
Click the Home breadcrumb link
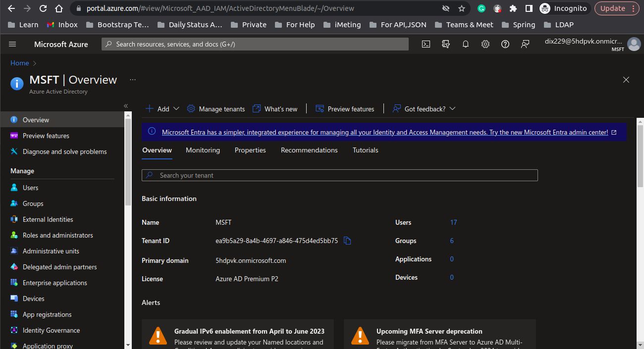20,63
